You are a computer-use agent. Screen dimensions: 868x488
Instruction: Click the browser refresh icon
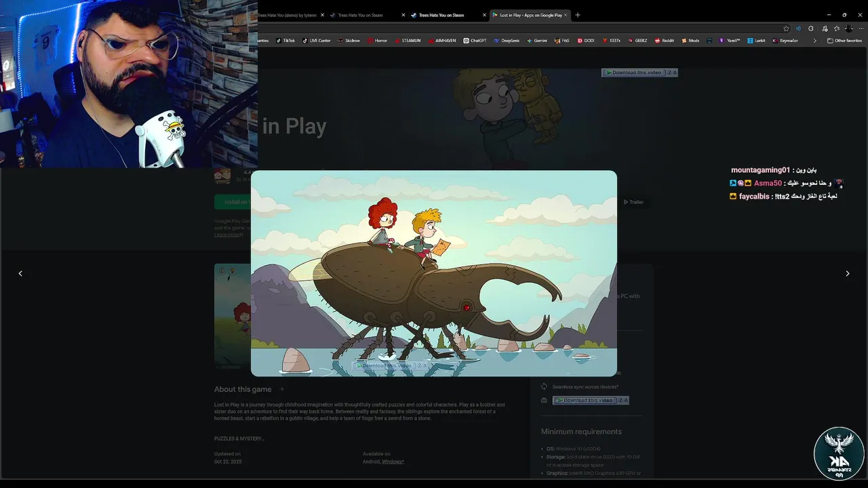pyautogui.click(x=811, y=28)
